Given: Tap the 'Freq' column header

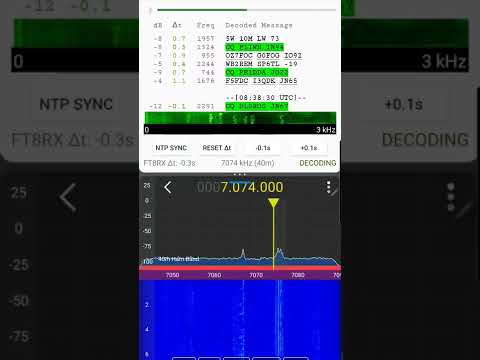Looking at the screenshot, I should pyautogui.click(x=205, y=25).
